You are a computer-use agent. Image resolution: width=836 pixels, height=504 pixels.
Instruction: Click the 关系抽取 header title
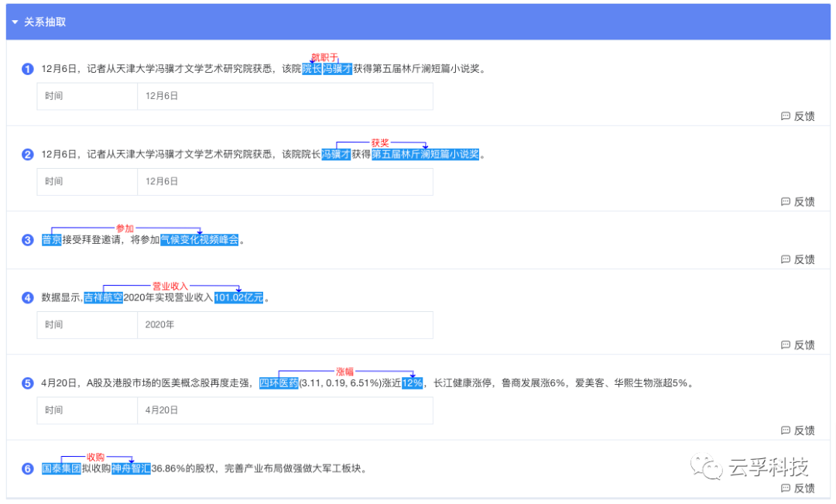46,22
